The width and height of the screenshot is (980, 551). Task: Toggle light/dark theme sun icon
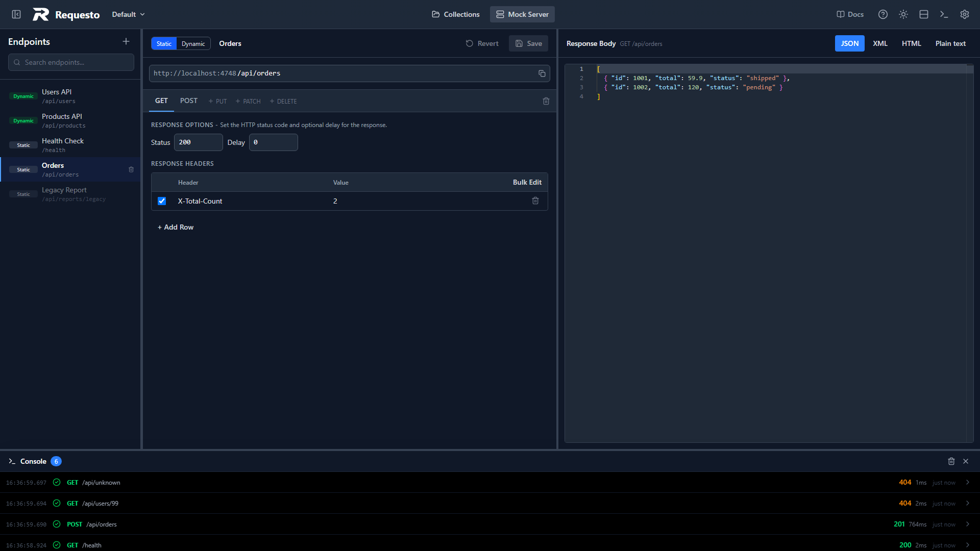point(903,14)
